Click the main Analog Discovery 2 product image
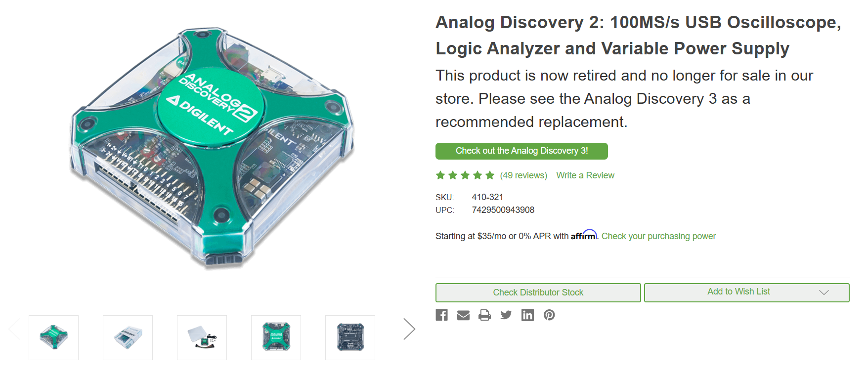Viewport: 868px width, 375px height. point(213,148)
